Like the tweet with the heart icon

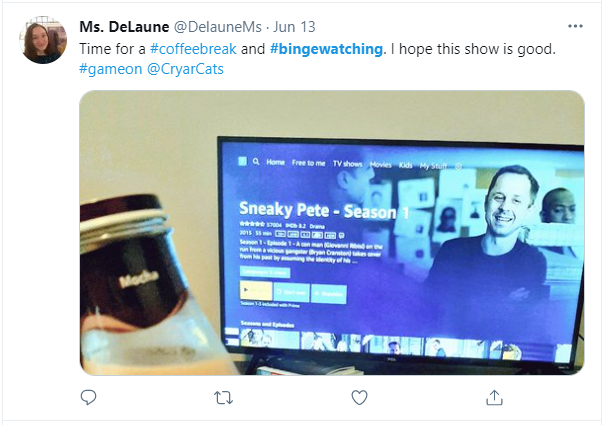coord(359,397)
